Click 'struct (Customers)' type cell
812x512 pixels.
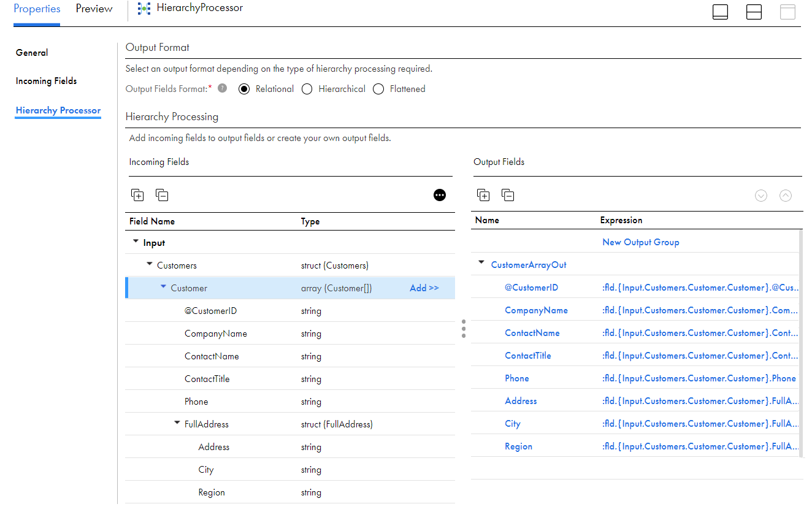tap(335, 266)
